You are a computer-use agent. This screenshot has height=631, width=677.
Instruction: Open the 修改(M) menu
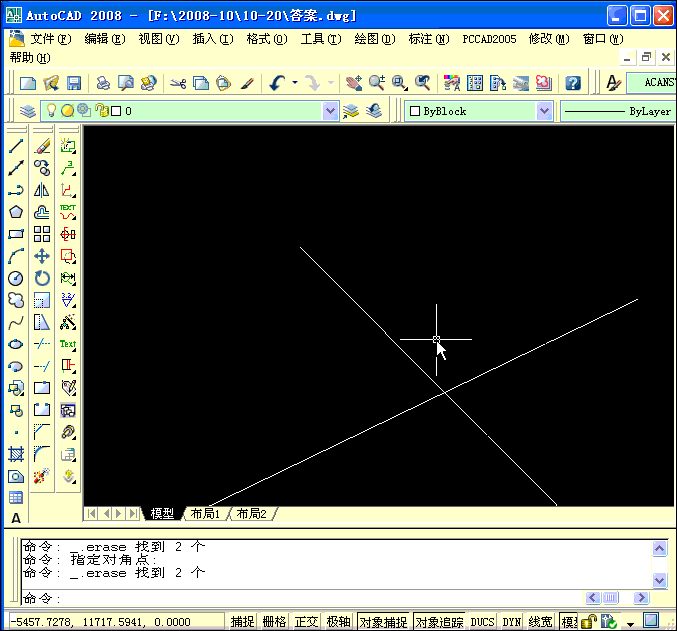[x=549, y=39]
